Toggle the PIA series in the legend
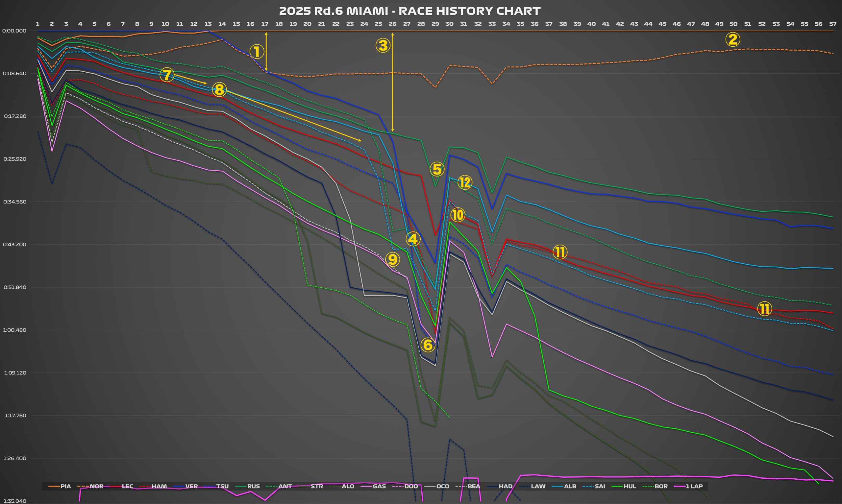This screenshot has width=842, height=504. coord(65,486)
